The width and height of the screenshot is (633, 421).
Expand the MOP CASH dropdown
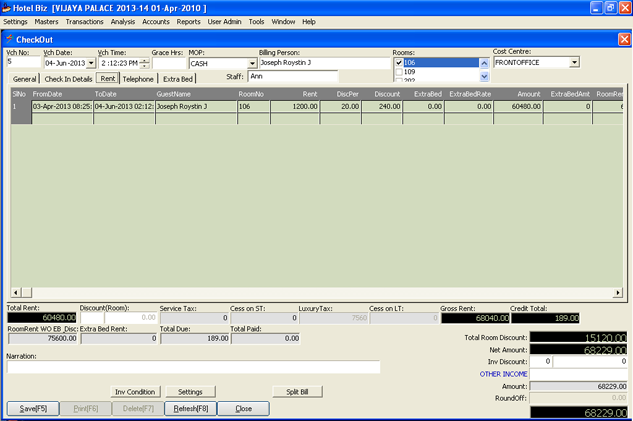[252, 63]
